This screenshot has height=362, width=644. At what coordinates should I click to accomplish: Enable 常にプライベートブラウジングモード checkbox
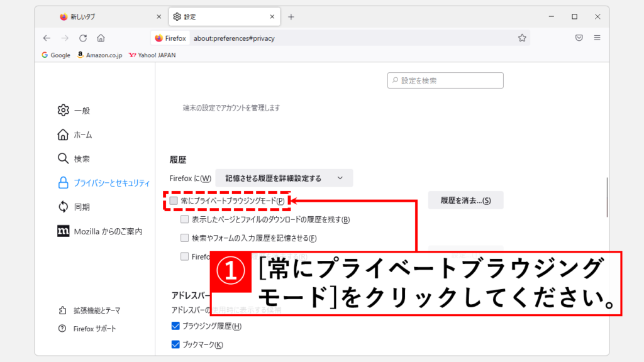(174, 200)
